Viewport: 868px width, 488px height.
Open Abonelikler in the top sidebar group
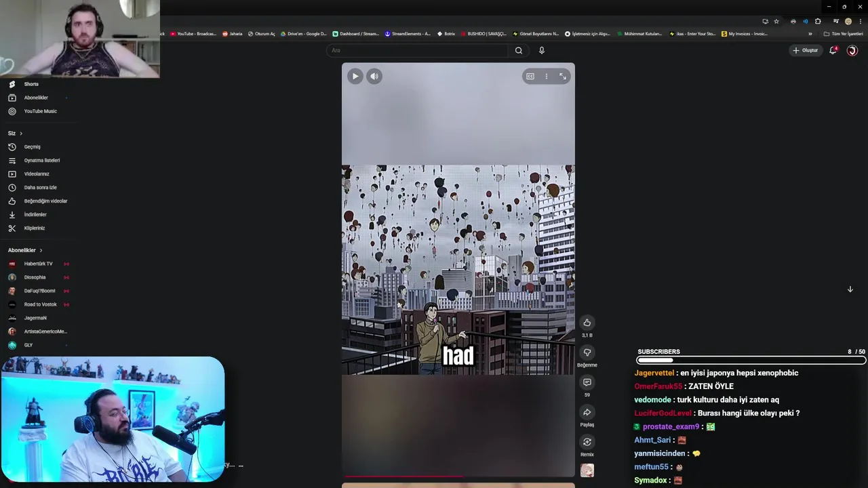click(36, 98)
